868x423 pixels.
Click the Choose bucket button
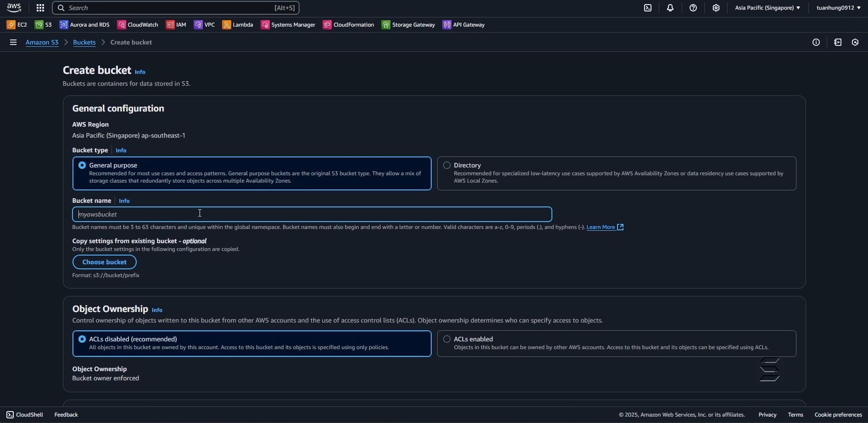coord(105,262)
